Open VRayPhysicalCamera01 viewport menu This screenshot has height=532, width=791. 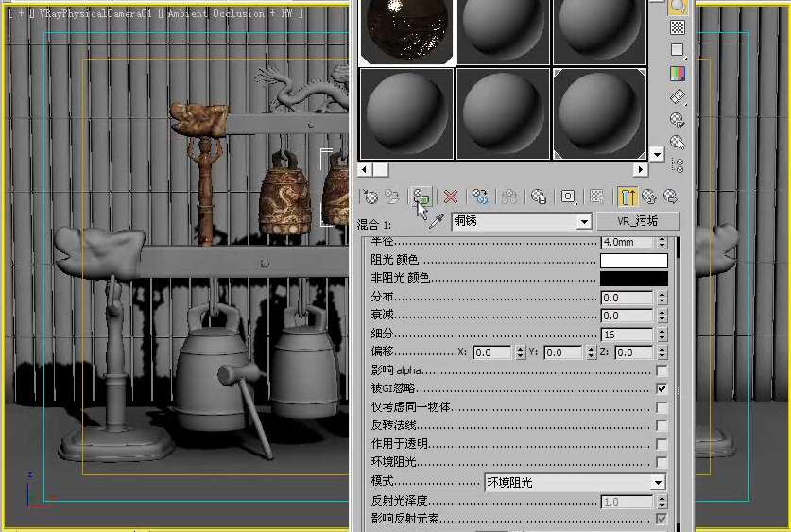pyautogui.click(x=95, y=13)
